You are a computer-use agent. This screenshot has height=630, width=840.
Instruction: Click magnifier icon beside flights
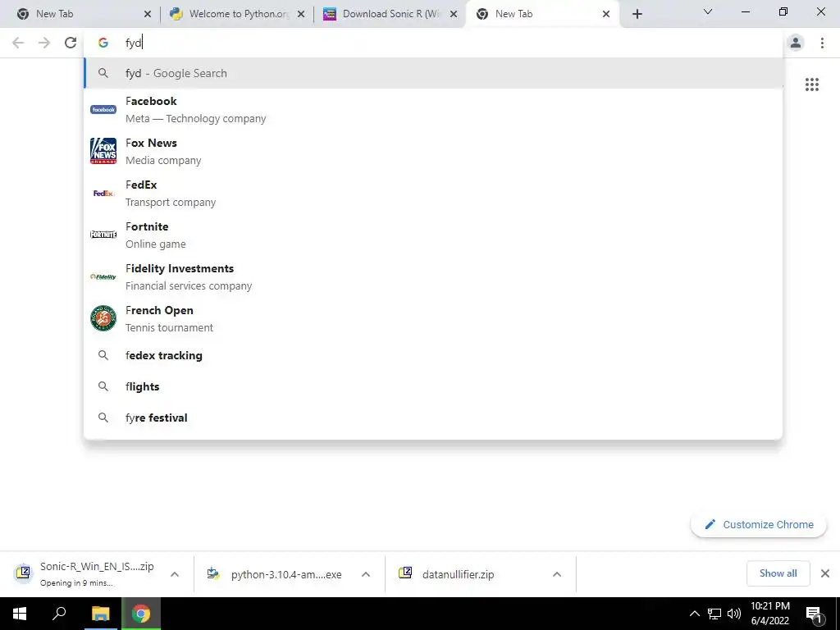103,386
